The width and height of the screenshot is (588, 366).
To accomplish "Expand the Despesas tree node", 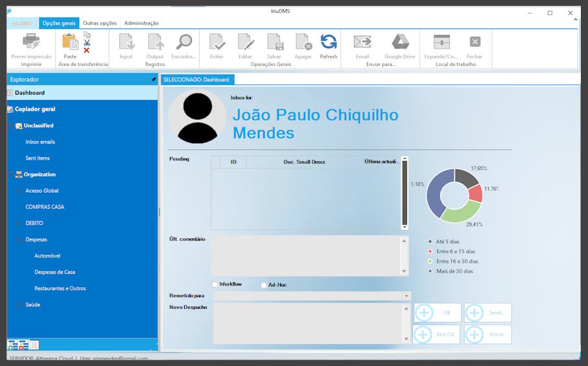I will pos(19,239).
